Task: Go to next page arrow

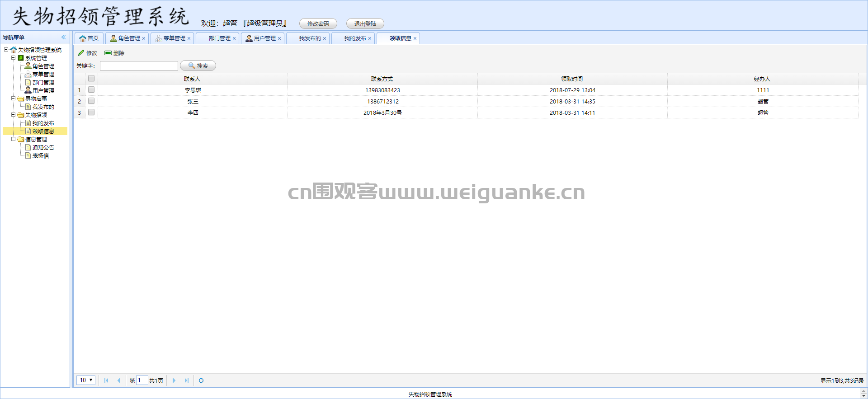Action: click(174, 380)
